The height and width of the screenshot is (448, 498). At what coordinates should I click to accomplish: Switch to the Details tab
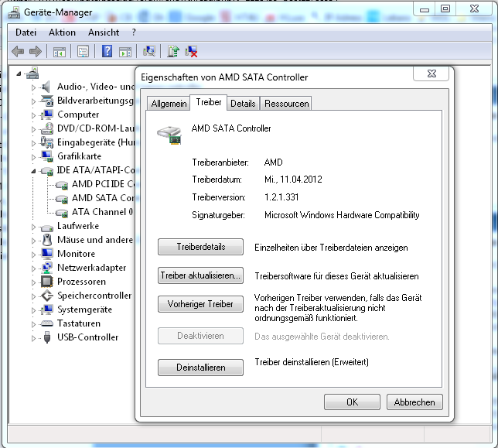[243, 104]
